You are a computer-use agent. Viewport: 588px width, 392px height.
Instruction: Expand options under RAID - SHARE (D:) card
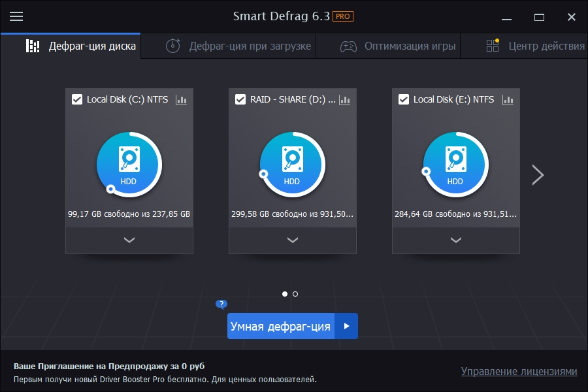pyautogui.click(x=293, y=240)
